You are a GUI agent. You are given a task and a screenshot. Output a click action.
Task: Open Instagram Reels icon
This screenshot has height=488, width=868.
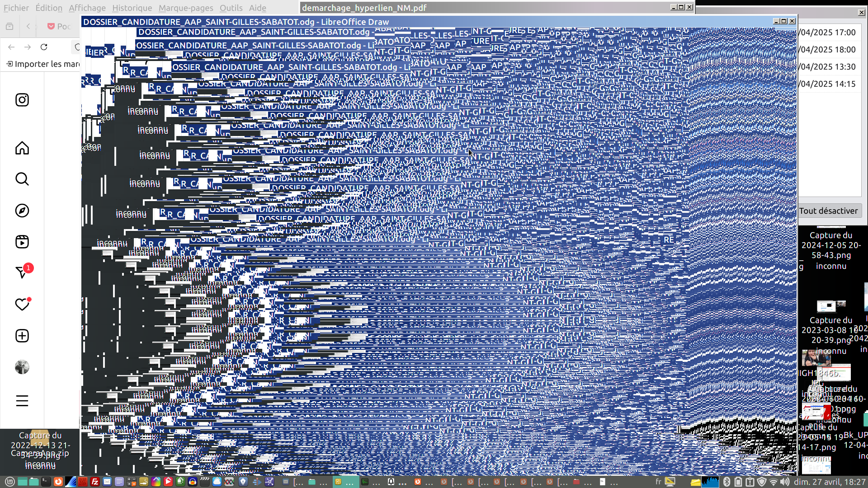pyautogui.click(x=22, y=242)
